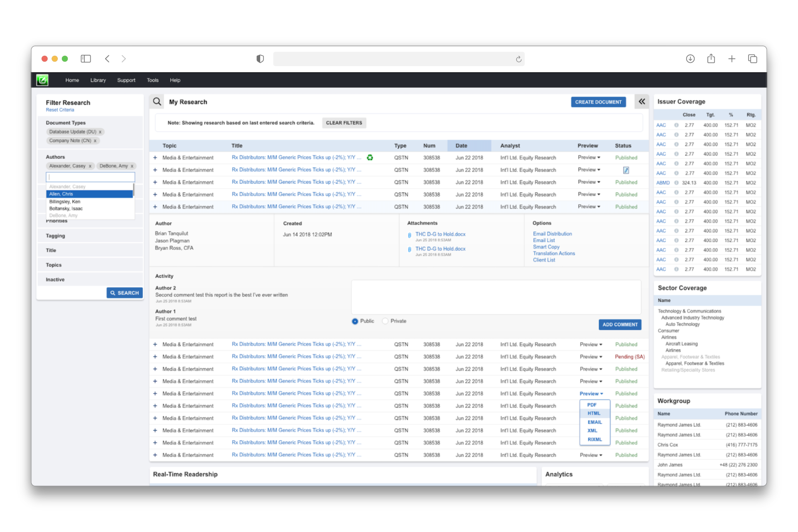Click the edit document icon in Status column
This screenshot has height=532, width=798.
(x=626, y=170)
